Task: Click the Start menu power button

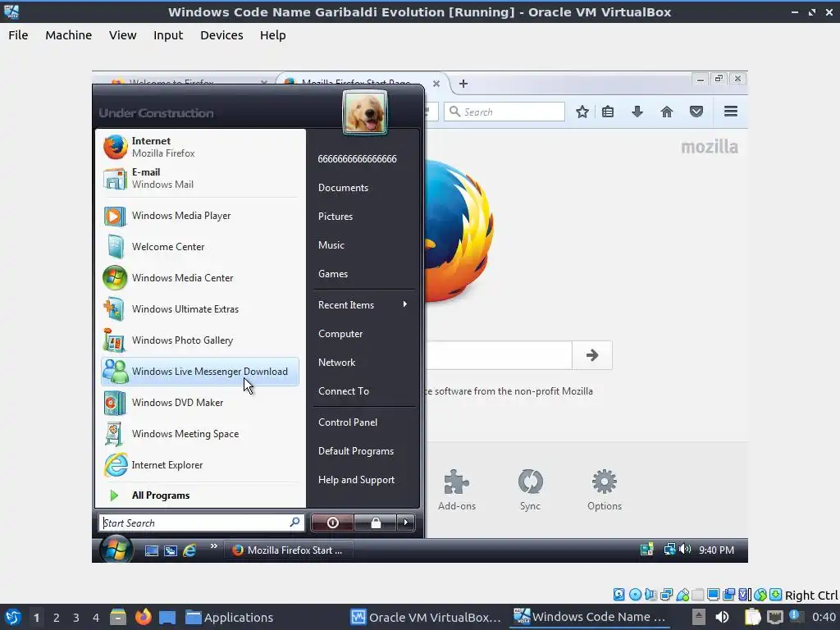Action: pyautogui.click(x=332, y=523)
